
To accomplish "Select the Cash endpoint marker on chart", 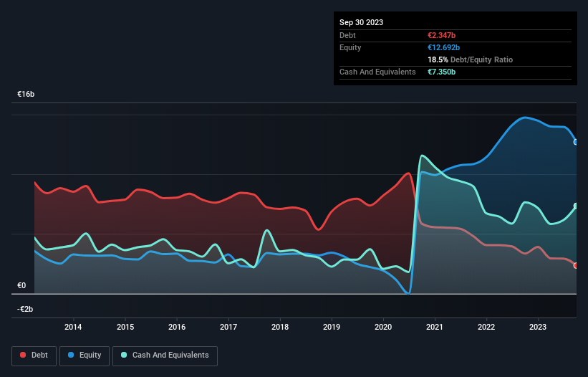I will click(x=576, y=206).
